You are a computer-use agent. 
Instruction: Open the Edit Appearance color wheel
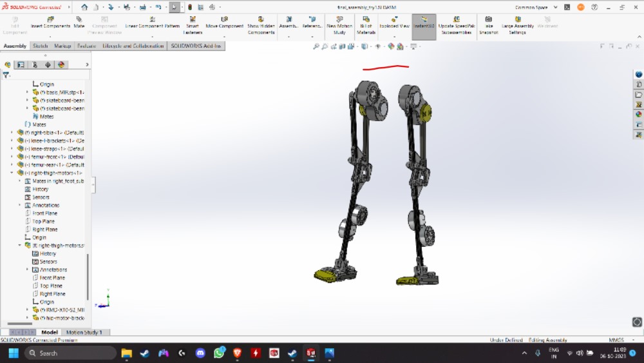(x=391, y=46)
